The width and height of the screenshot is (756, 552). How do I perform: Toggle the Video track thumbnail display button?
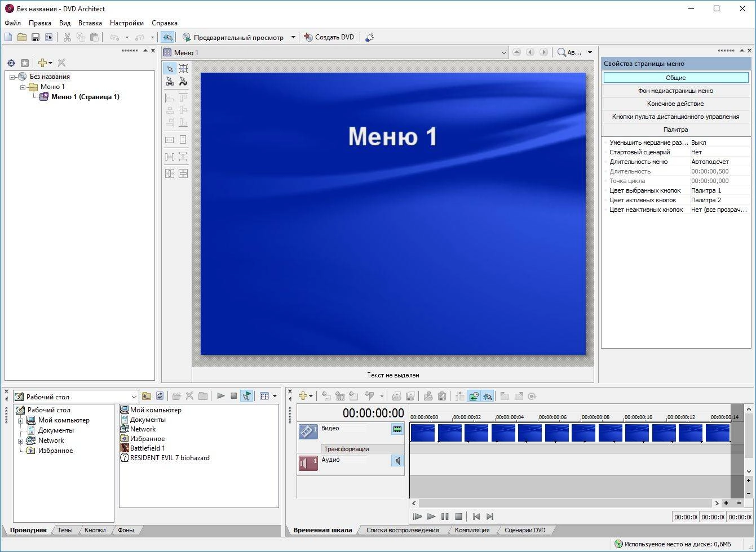[x=397, y=429]
